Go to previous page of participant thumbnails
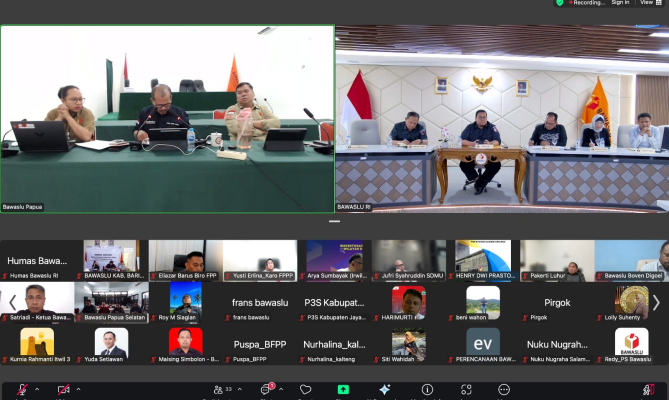This screenshot has height=400, width=669. pos(12,302)
